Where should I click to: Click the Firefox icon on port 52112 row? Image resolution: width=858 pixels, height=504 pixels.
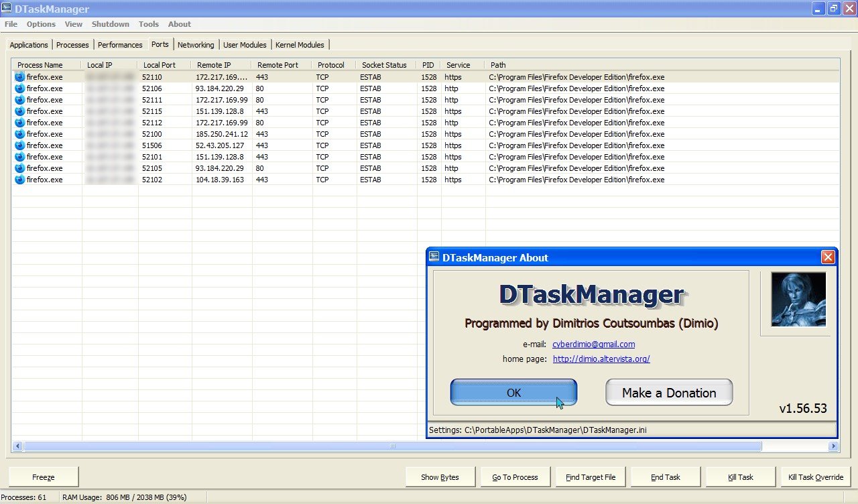click(x=19, y=123)
